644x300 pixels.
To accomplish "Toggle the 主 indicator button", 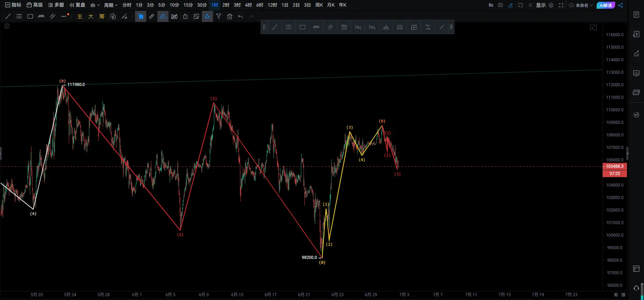I will [x=80, y=16].
